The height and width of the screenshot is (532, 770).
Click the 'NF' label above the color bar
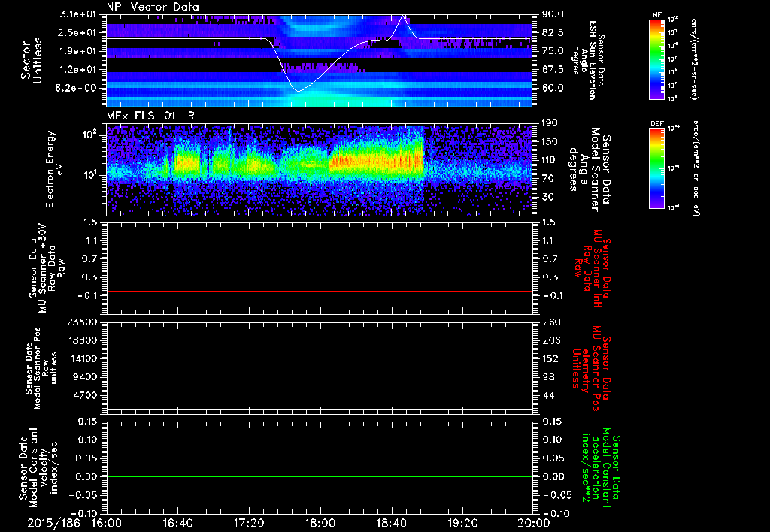tap(657, 15)
